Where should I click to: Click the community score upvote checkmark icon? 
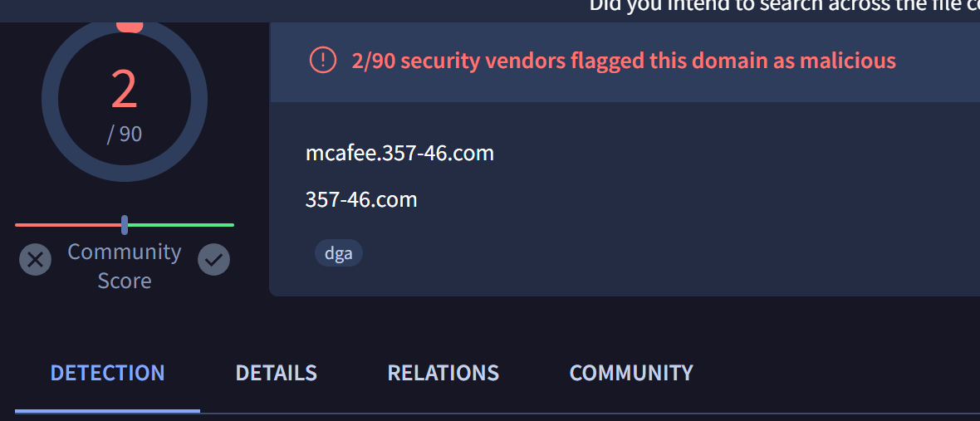[x=213, y=260]
